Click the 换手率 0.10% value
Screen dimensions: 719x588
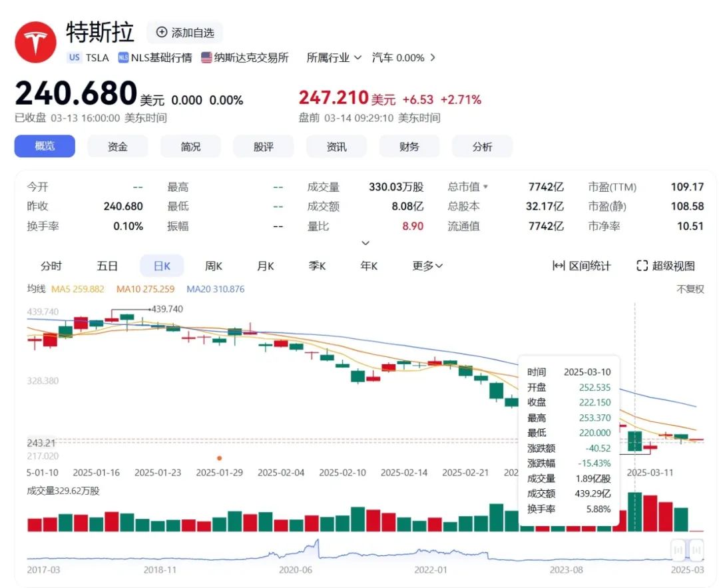[128, 226]
